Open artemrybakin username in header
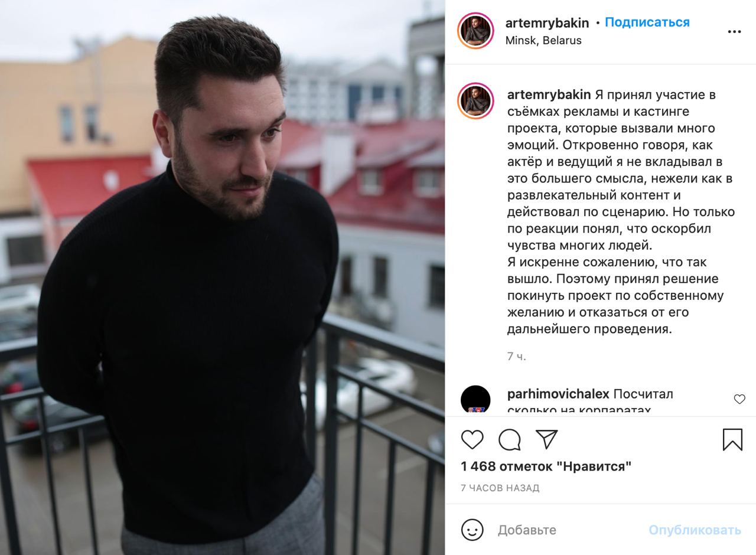Viewport: 756px width, 555px height. point(547,23)
